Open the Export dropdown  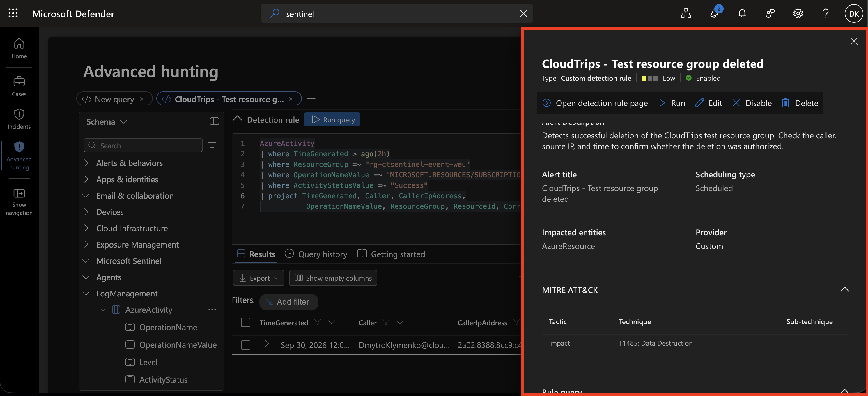click(258, 278)
